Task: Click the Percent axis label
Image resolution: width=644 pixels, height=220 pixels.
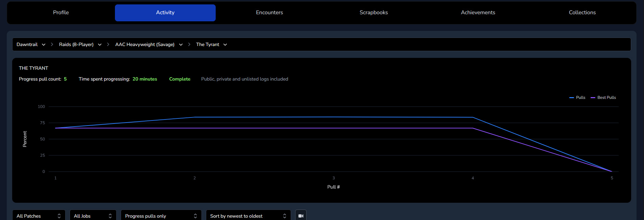Action: click(25, 139)
